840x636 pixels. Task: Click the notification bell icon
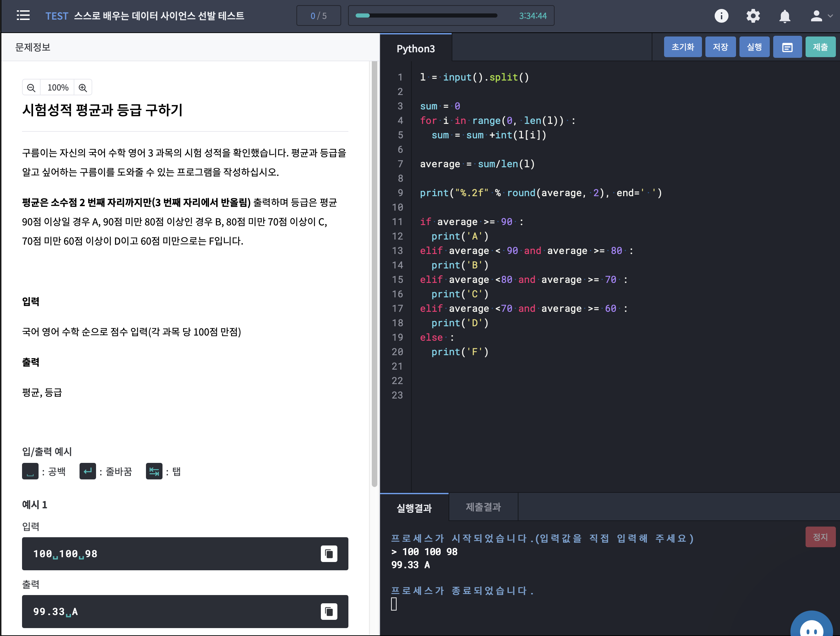[785, 16]
